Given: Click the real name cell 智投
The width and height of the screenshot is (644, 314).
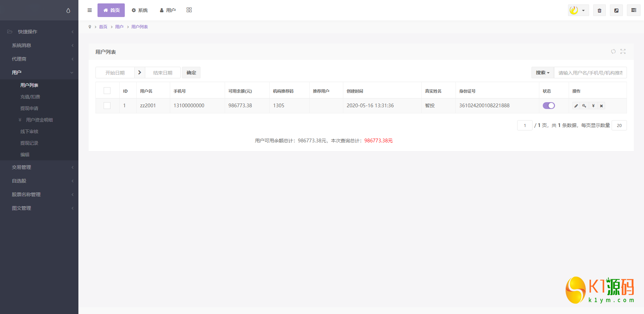Looking at the screenshot, I should point(430,106).
